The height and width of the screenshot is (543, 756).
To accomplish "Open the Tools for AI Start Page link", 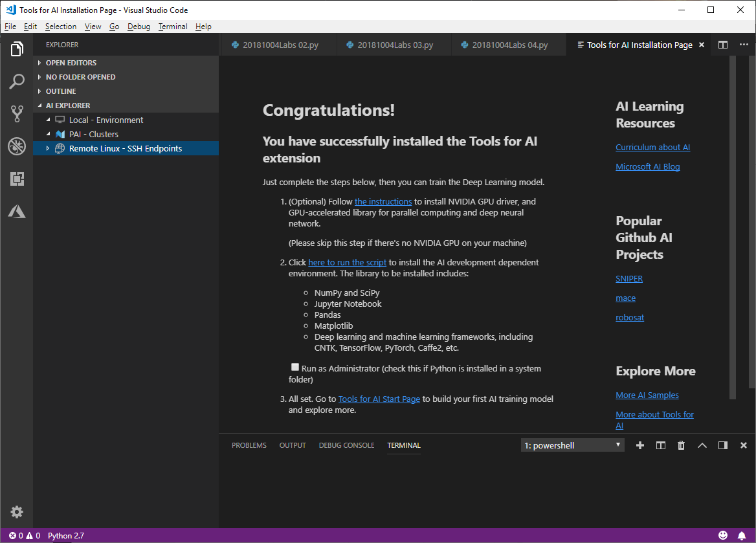I will click(379, 399).
